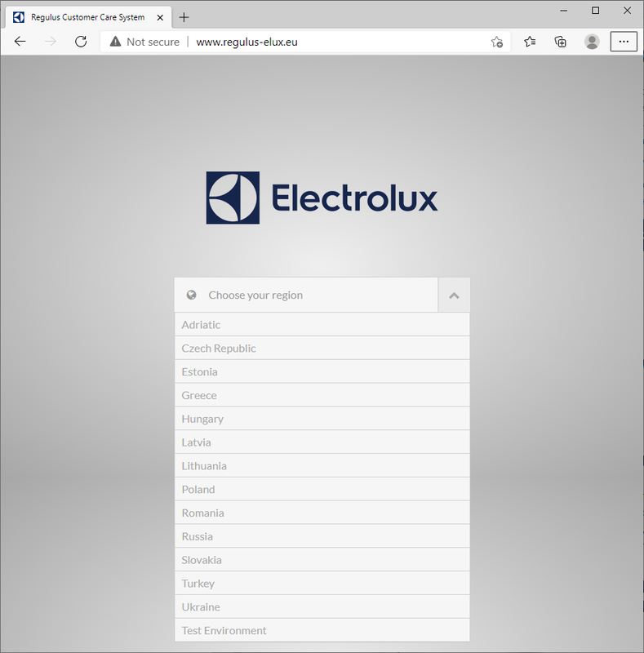Choose Estonia from the list

322,371
